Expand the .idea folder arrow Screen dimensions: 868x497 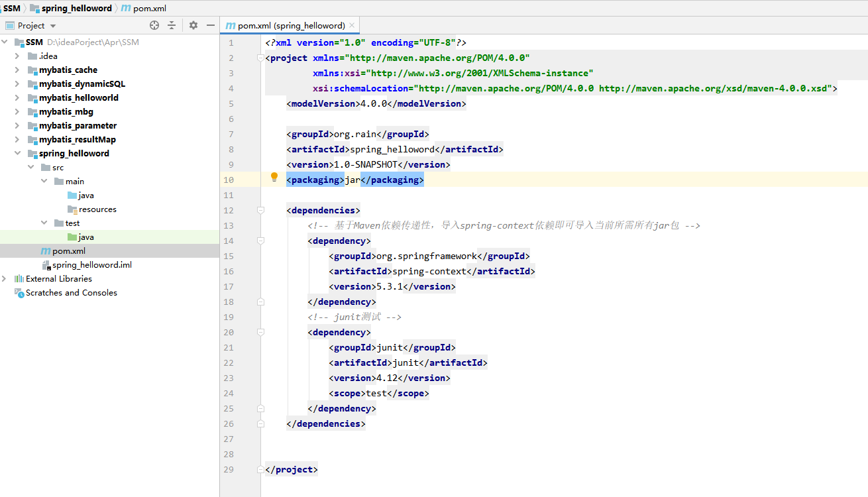(x=18, y=56)
